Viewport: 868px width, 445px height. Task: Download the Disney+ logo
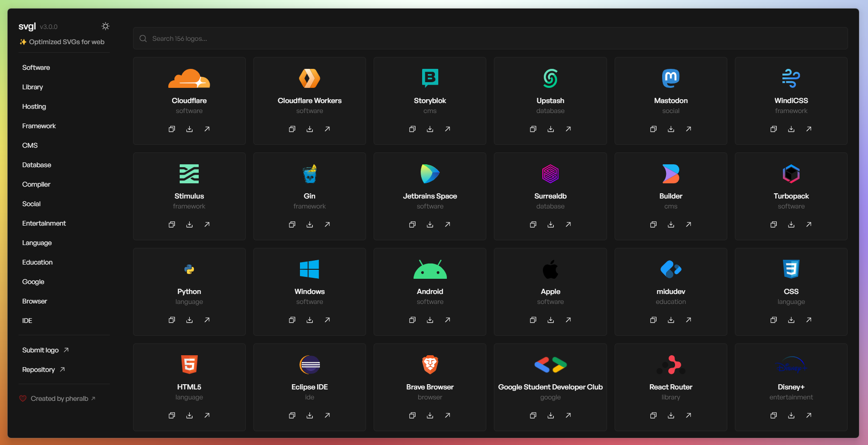791,416
